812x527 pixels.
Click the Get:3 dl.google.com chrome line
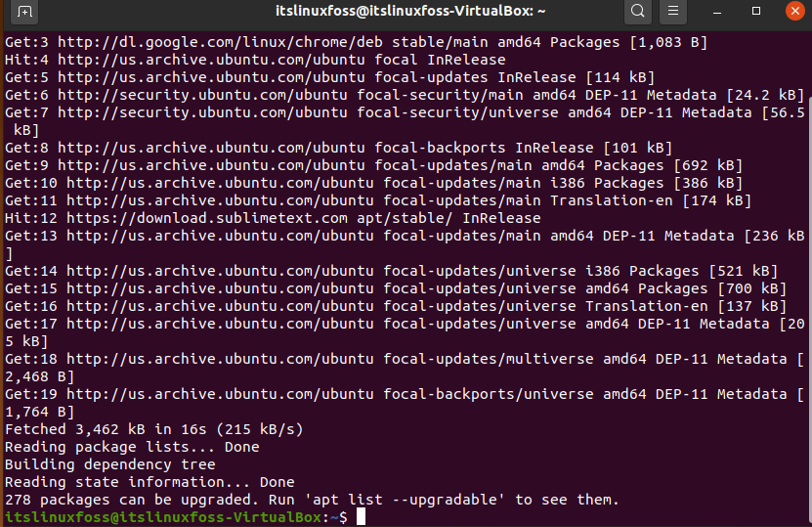(x=357, y=42)
